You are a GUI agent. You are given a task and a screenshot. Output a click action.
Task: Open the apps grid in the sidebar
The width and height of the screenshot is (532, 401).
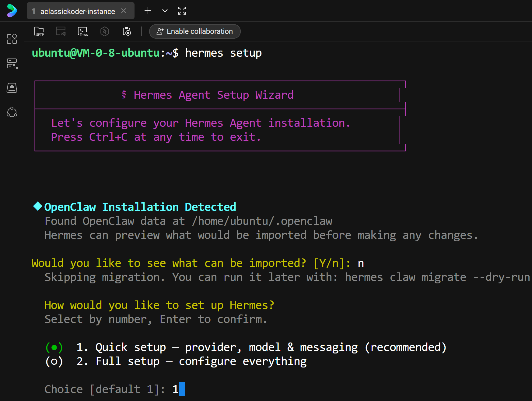[x=12, y=39]
